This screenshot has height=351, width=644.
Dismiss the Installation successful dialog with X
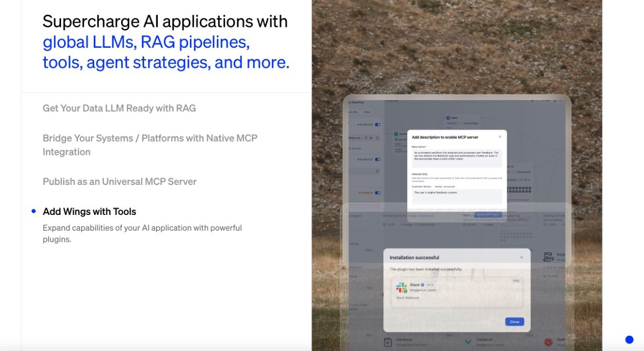coord(521,257)
